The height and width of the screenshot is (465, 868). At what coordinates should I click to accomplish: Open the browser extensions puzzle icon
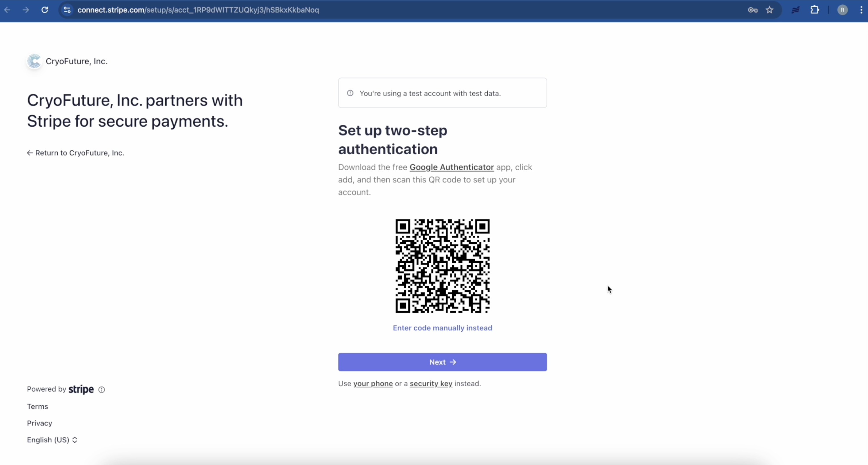click(x=815, y=10)
